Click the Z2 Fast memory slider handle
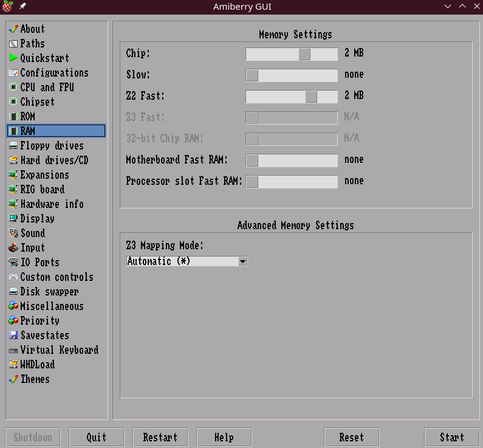This screenshot has height=448, width=483. pyautogui.click(x=311, y=97)
